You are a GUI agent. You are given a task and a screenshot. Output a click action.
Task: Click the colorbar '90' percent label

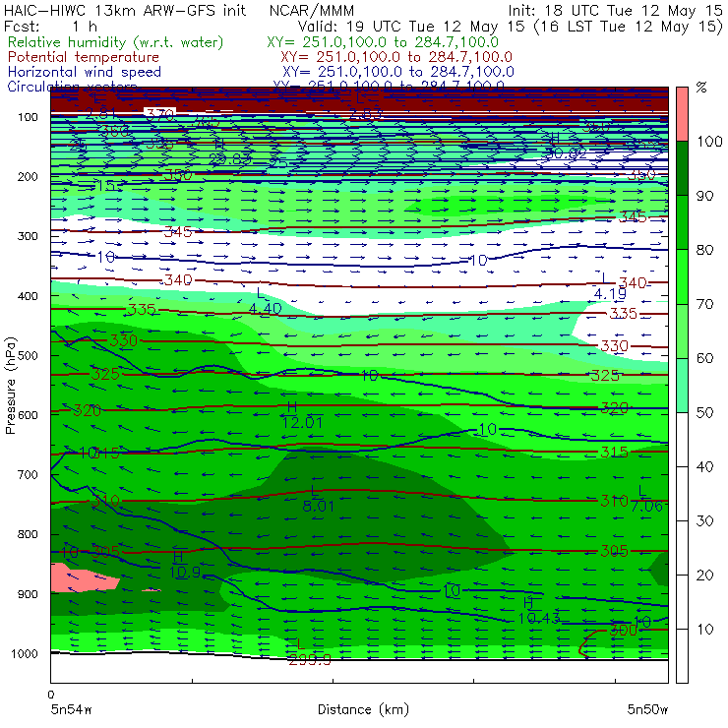[x=705, y=196]
